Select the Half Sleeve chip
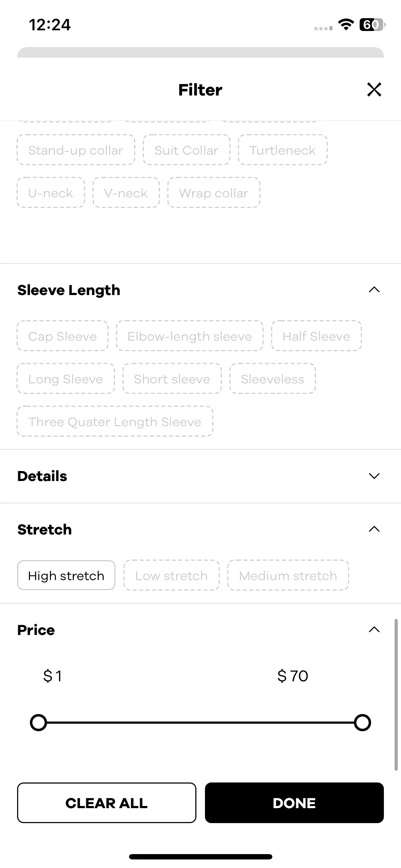This screenshot has width=401, height=868. pyautogui.click(x=317, y=336)
